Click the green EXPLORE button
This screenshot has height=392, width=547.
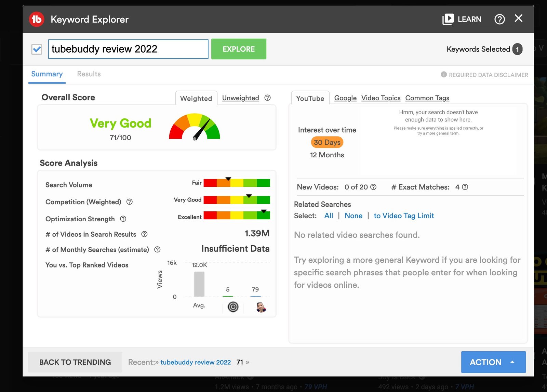pos(239,49)
